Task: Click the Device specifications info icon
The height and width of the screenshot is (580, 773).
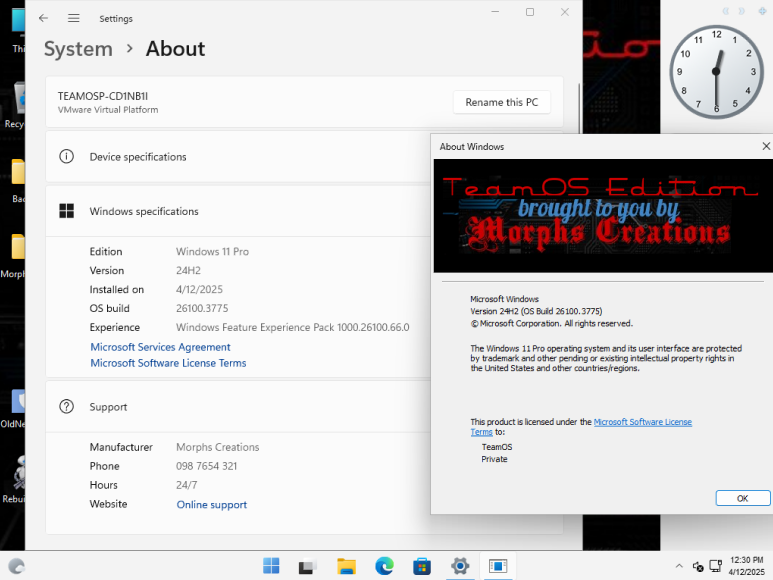Action: click(67, 157)
